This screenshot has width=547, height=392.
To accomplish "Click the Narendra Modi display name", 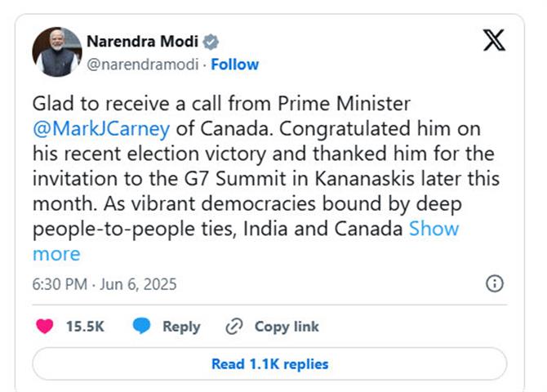I will pos(142,42).
